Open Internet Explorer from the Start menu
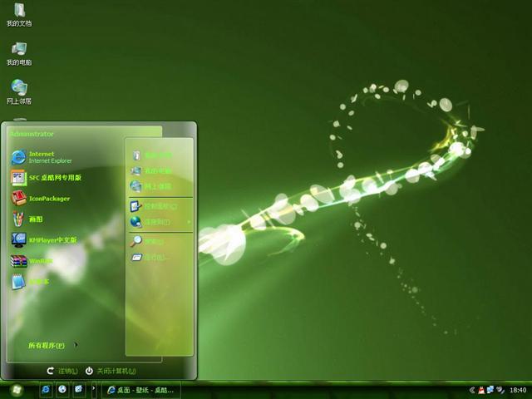This screenshot has height=399, width=532. (x=42, y=156)
